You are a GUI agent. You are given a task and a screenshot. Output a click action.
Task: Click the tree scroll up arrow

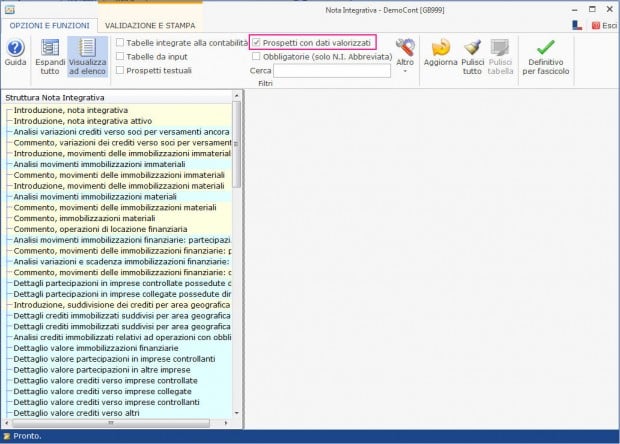pyautogui.click(x=236, y=96)
